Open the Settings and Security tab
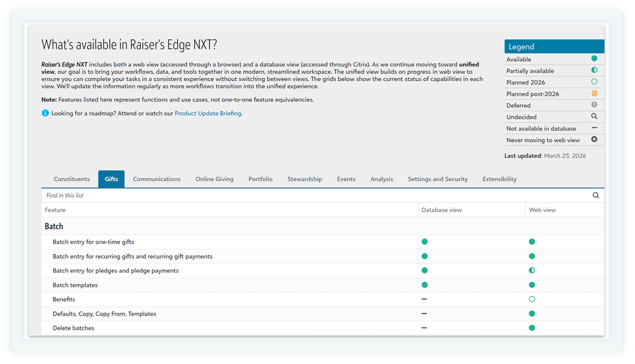Screen dimensions: 635x364 (x=438, y=179)
